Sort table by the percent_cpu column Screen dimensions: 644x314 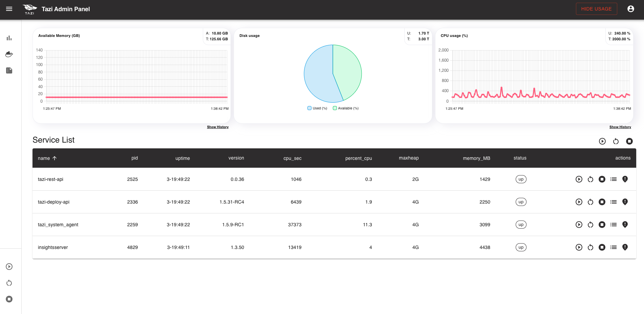pyautogui.click(x=359, y=158)
